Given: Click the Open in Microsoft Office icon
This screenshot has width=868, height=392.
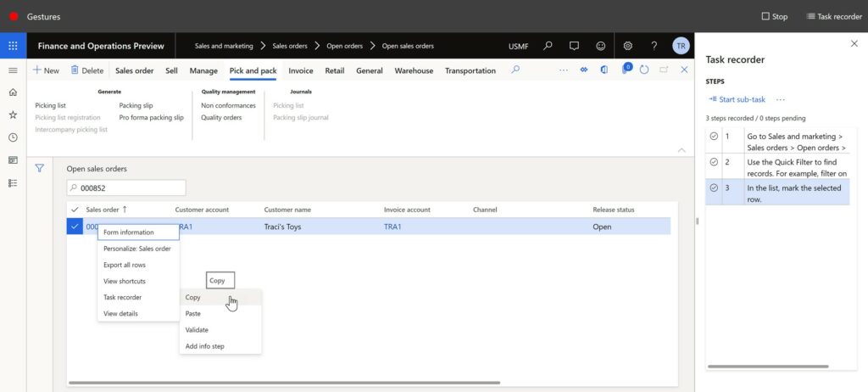Looking at the screenshot, I should (x=604, y=70).
